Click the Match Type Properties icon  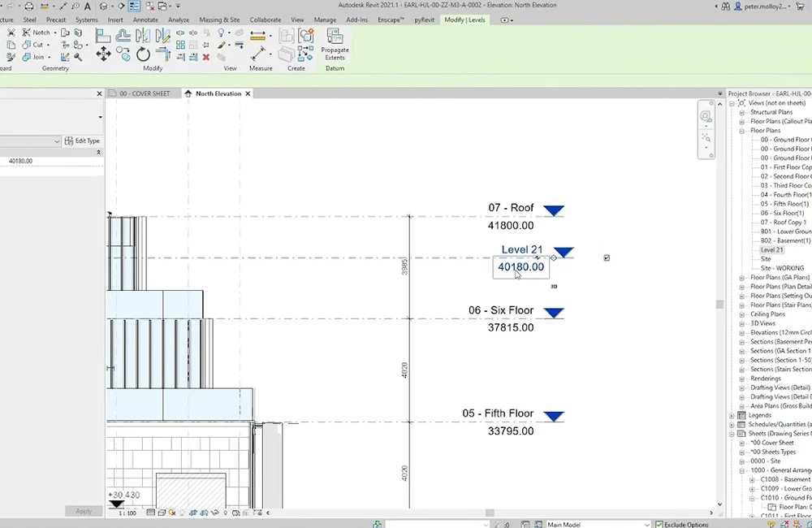pyautogui.click(x=11, y=57)
